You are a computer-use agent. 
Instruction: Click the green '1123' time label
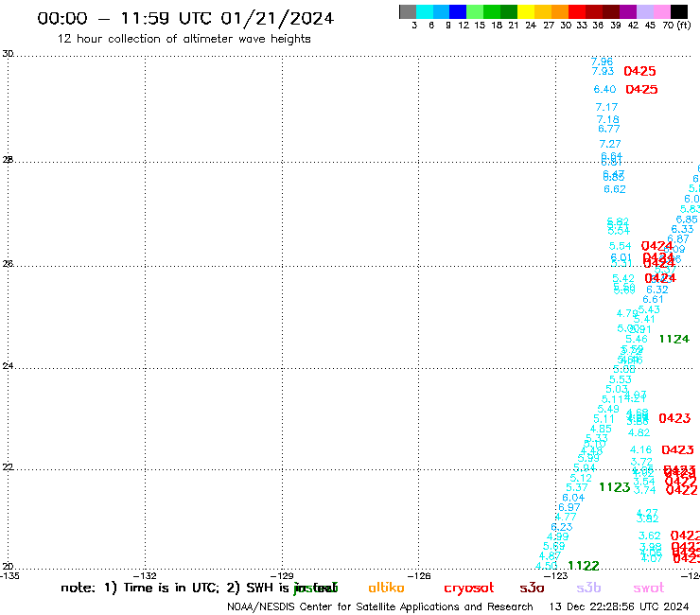pyautogui.click(x=615, y=487)
